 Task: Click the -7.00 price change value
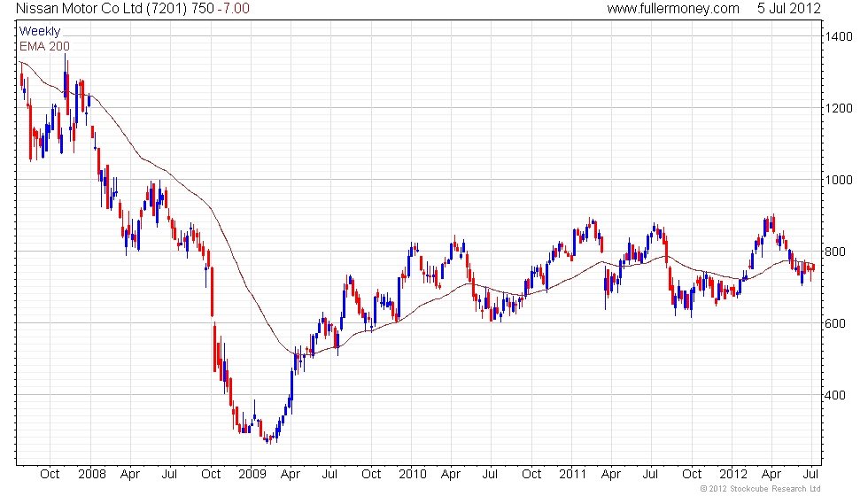point(233,9)
